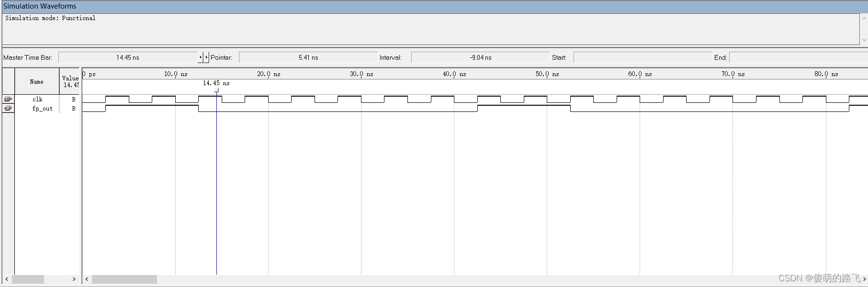Click name panel horizontal scrollbar thumb
The width and height of the screenshot is (868, 287).
click(28, 279)
